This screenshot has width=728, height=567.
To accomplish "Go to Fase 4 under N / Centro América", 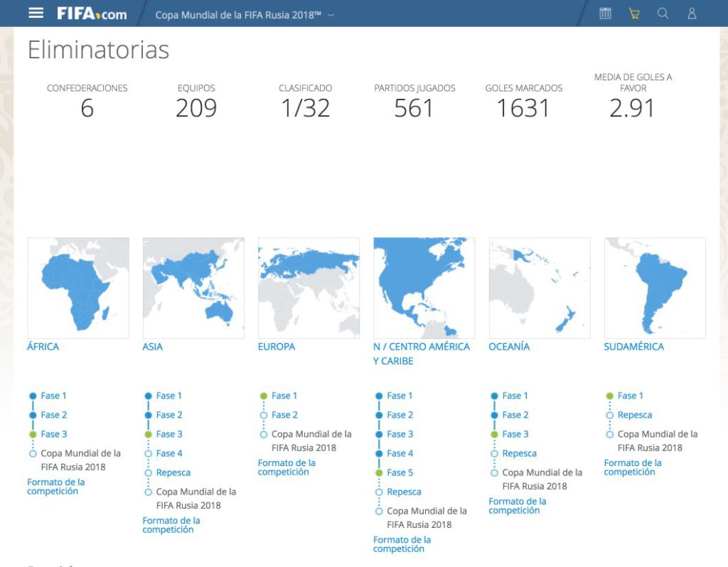I will tap(400, 453).
